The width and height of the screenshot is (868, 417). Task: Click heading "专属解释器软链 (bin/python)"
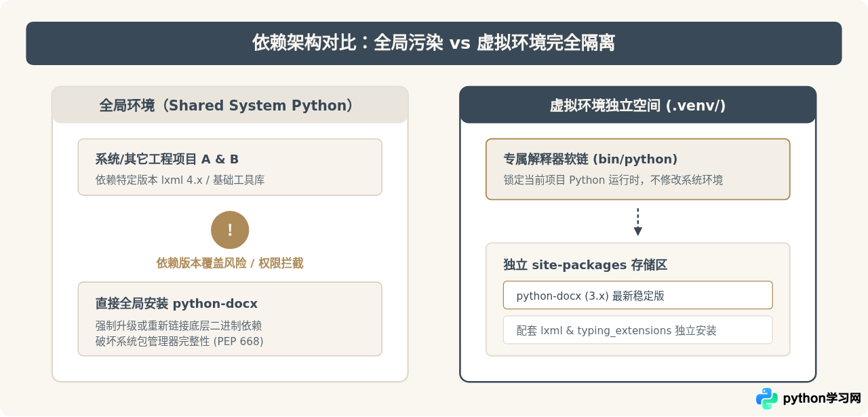[x=591, y=159]
